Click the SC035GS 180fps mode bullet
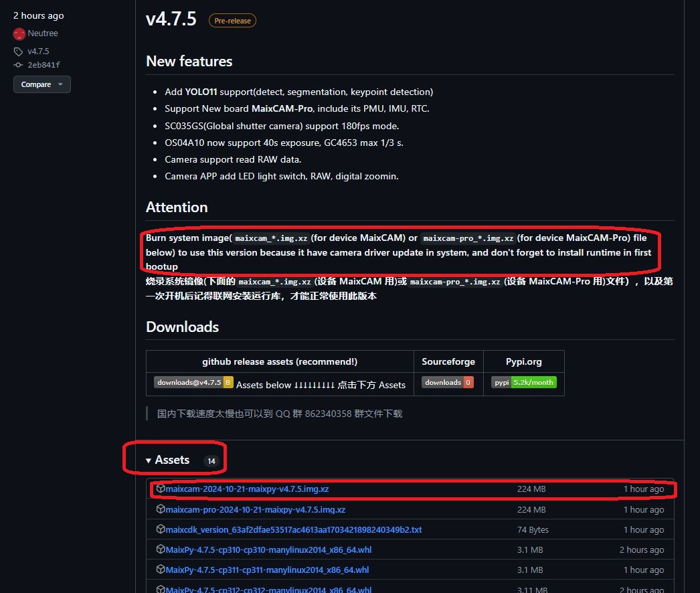This screenshot has width=700, height=593. (282, 126)
